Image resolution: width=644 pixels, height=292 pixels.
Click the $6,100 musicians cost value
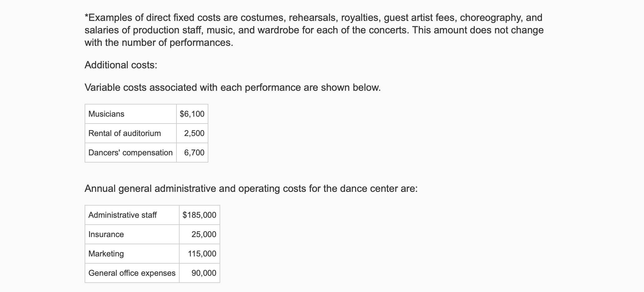192,114
